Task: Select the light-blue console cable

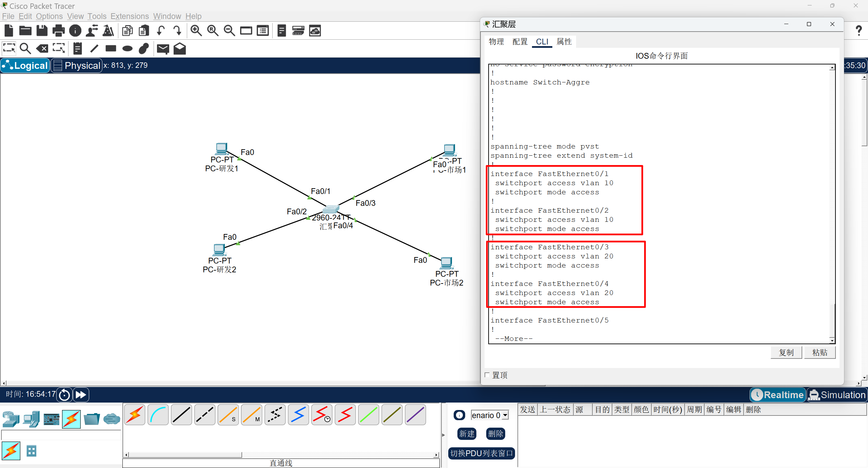Action: tap(158, 415)
